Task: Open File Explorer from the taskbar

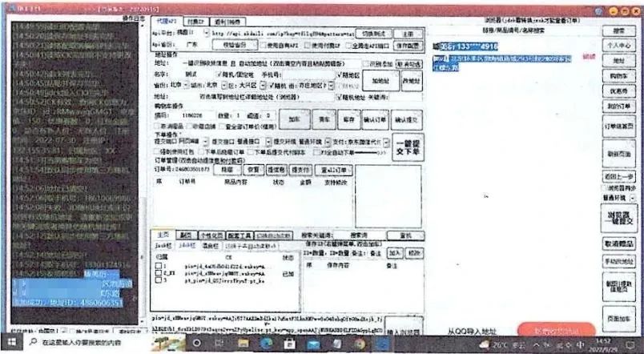Action: click(x=244, y=344)
